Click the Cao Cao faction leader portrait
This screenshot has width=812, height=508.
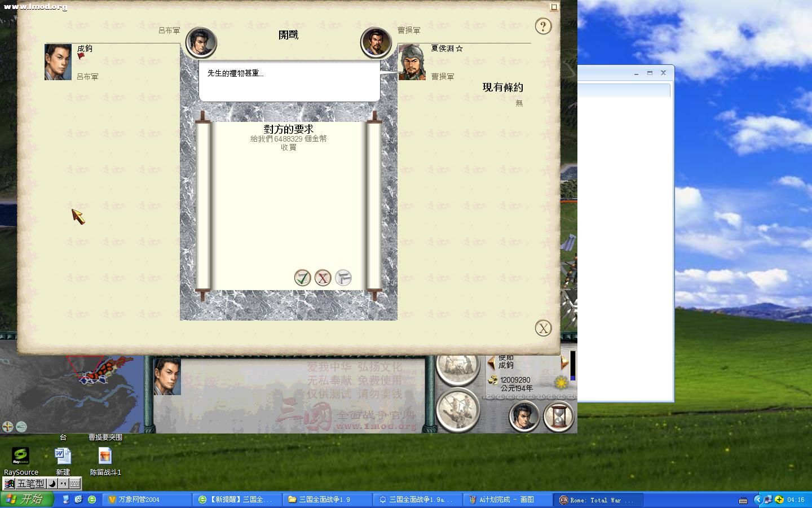click(376, 42)
